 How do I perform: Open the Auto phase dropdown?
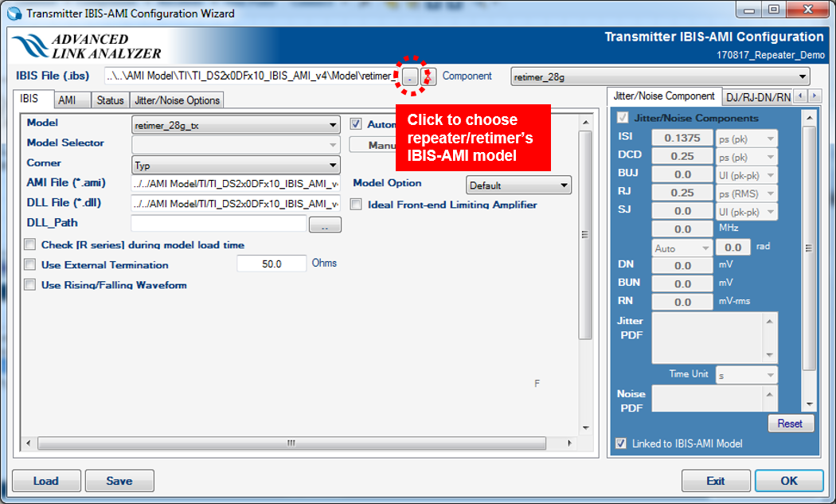[682, 248]
